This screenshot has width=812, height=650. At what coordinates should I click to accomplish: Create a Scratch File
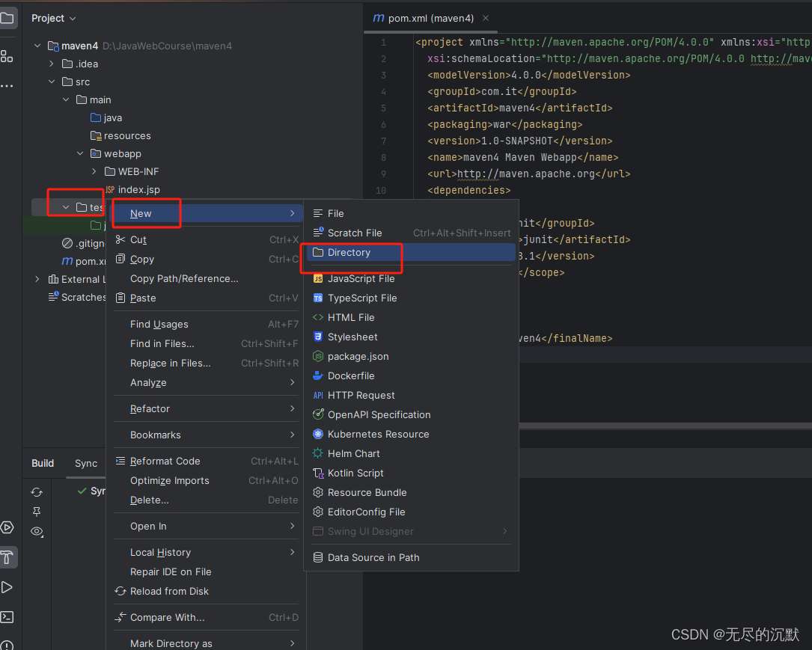point(411,233)
